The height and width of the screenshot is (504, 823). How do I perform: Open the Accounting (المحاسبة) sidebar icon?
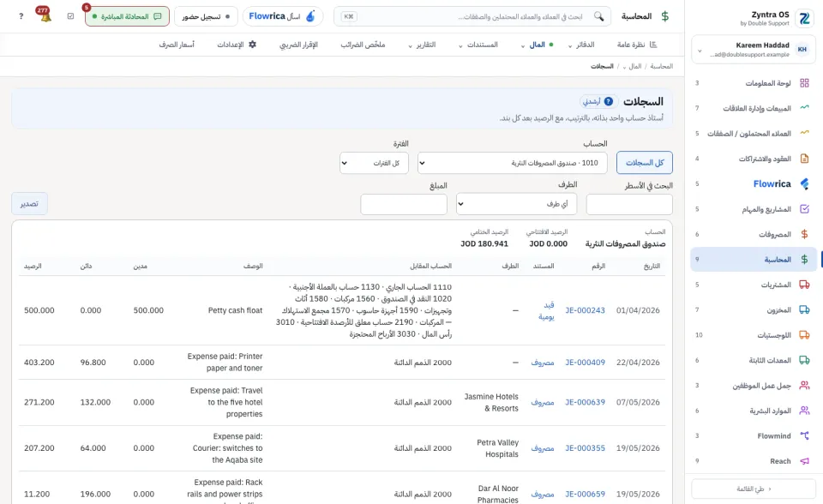point(804,260)
